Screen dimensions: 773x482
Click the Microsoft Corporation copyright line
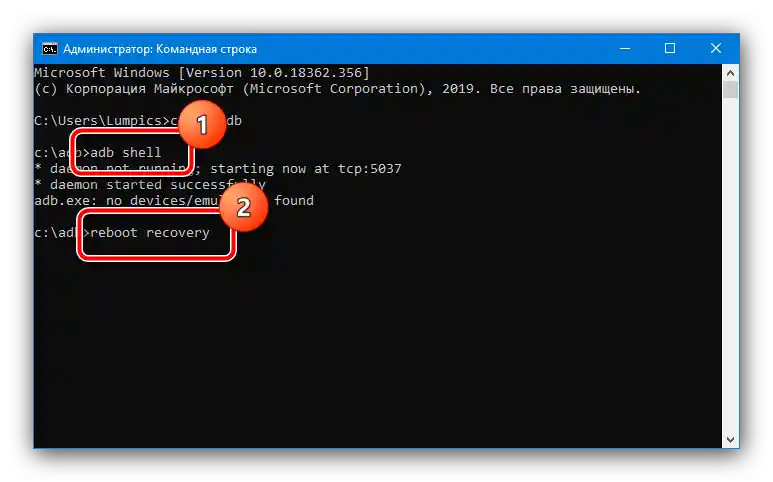pos(338,89)
